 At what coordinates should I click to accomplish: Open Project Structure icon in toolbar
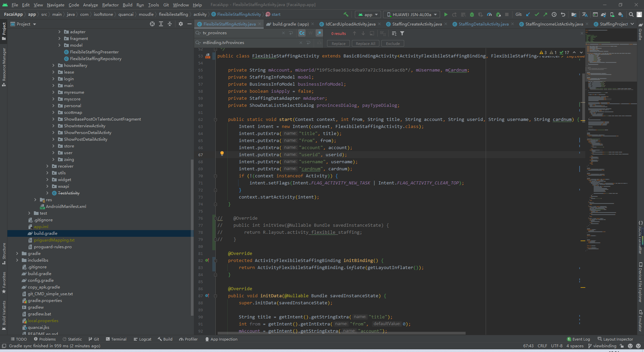[x=574, y=14]
